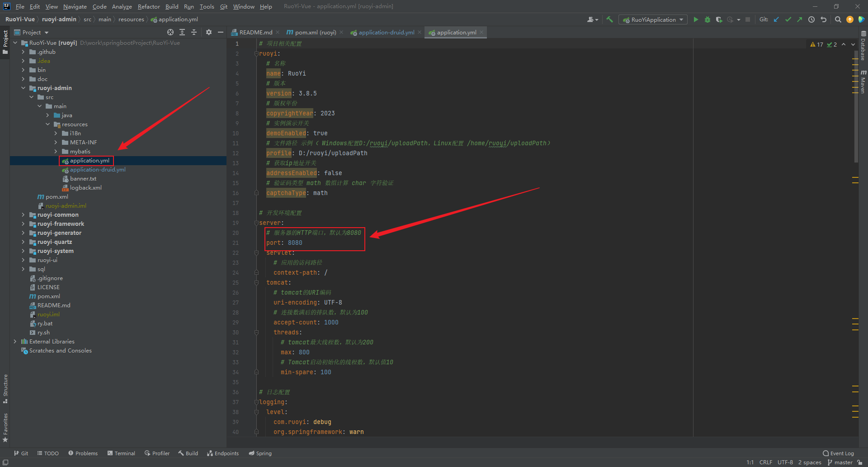The image size is (868, 467).
Task: Run with coverage shield icon
Action: point(719,19)
